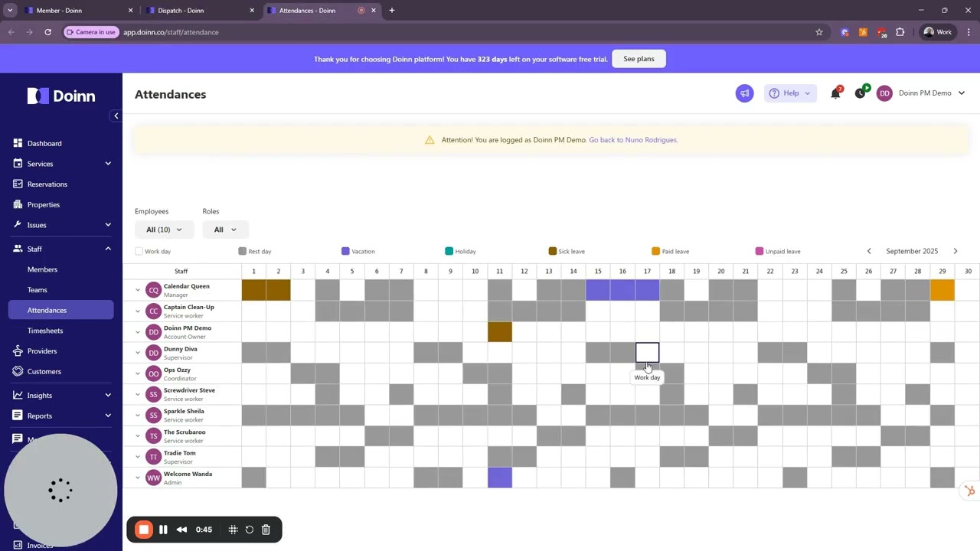The image size is (980, 551).
Task: Follow the Go back to Nuno Rodrigues link
Action: tap(633, 140)
